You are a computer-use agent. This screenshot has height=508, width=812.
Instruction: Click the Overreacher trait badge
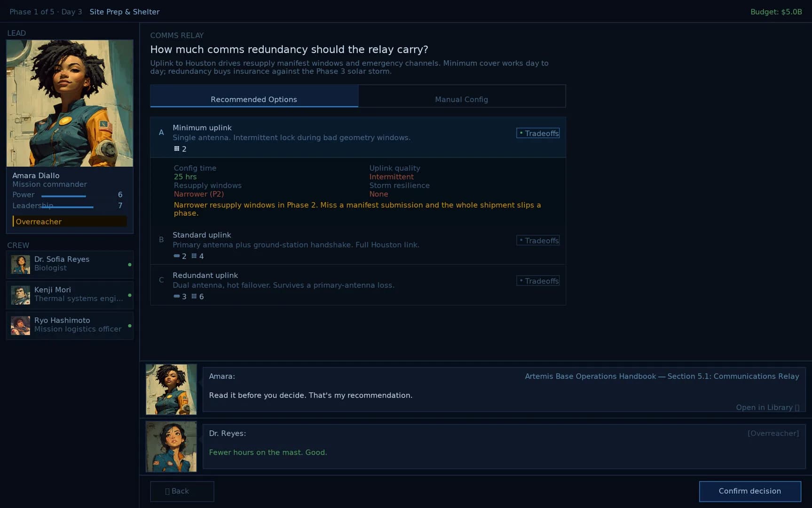point(70,222)
